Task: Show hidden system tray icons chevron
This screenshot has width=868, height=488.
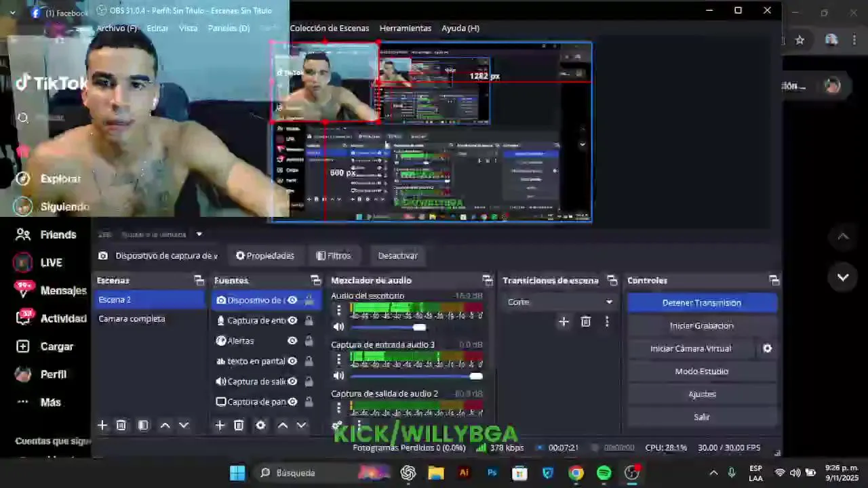Action: tap(713, 472)
